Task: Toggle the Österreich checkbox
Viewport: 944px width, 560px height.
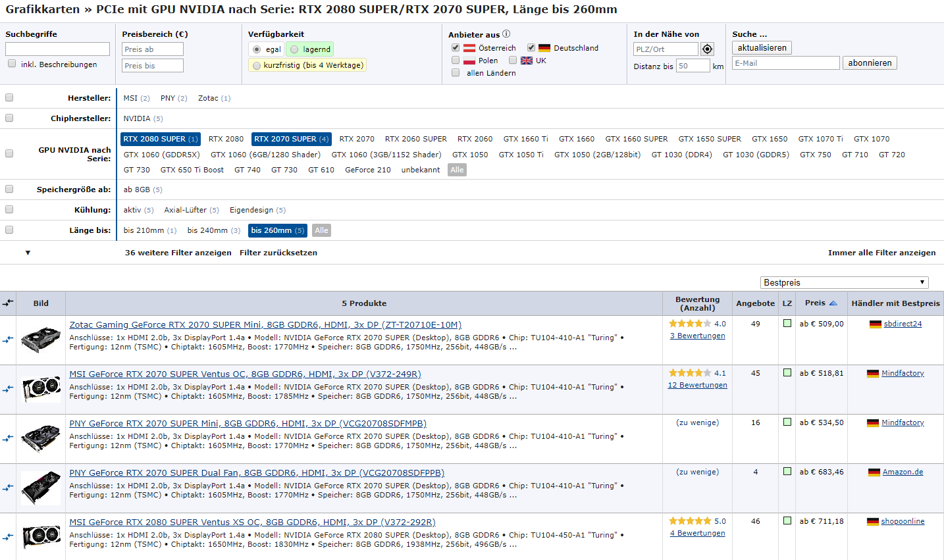Action: click(x=455, y=48)
